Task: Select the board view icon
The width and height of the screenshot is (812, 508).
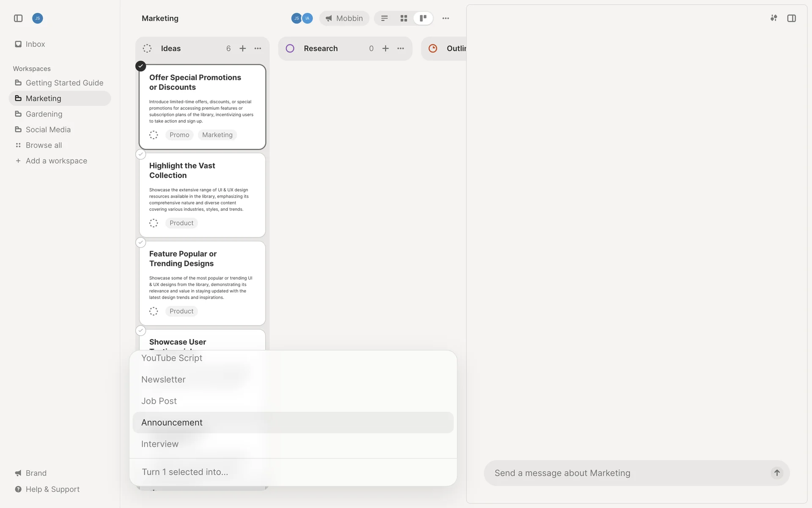Action: (423, 18)
